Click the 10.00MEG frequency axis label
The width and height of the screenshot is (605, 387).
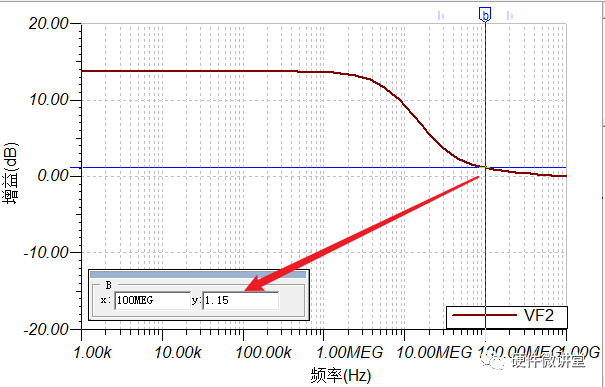coord(434,352)
